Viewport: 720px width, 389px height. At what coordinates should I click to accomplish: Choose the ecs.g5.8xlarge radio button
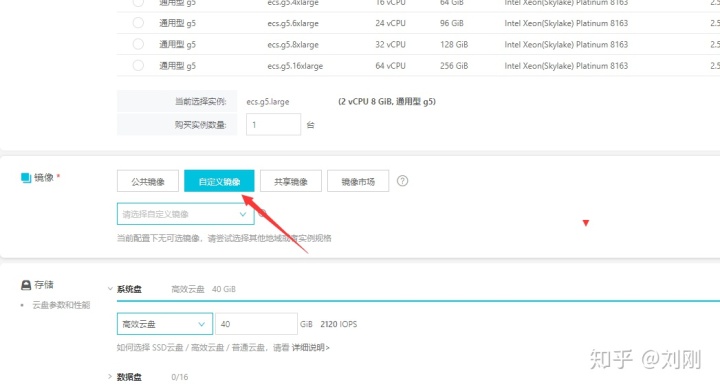(138, 44)
